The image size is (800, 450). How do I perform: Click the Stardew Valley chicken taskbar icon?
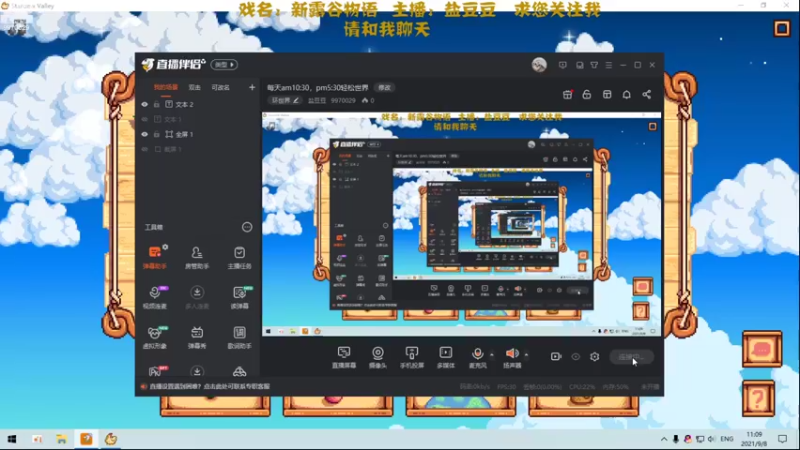point(111,439)
